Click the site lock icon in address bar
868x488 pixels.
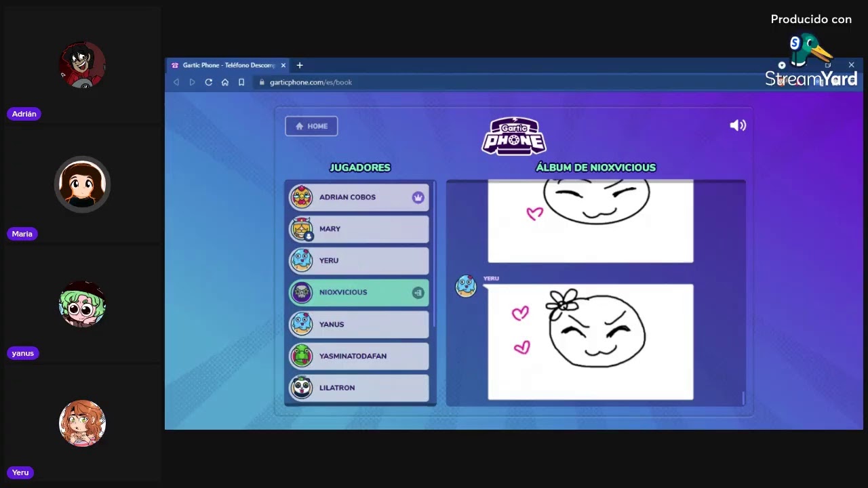click(262, 82)
